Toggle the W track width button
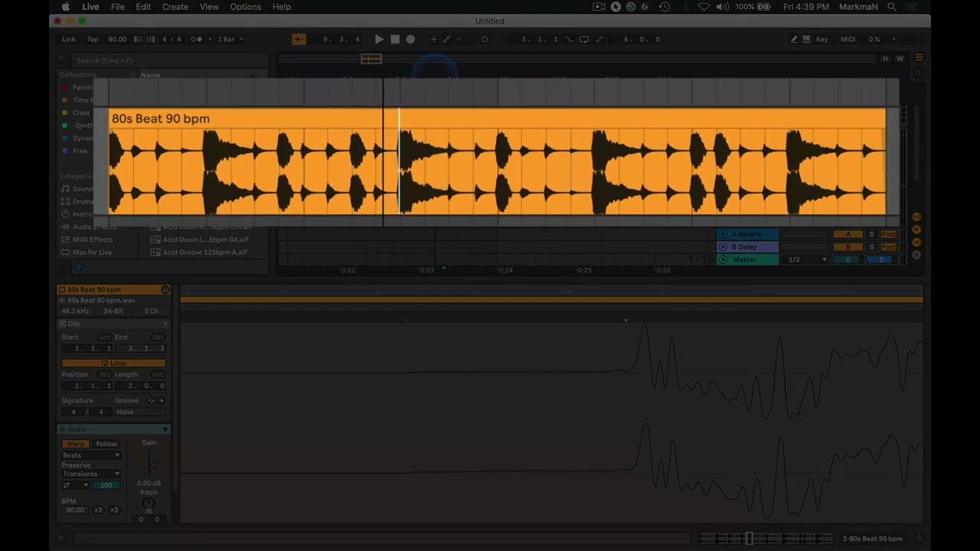980x551 pixels. point(900,59)
